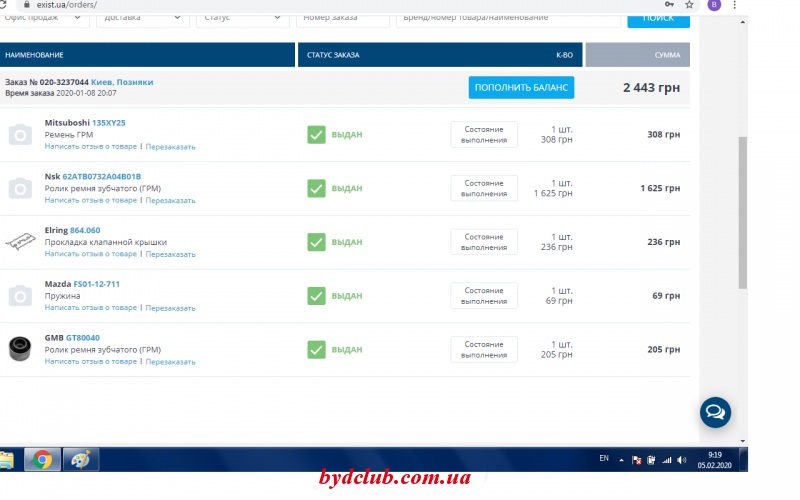Reorder the Elring valve cover gasket
The image size is (800, 500).
click(170, 254)
